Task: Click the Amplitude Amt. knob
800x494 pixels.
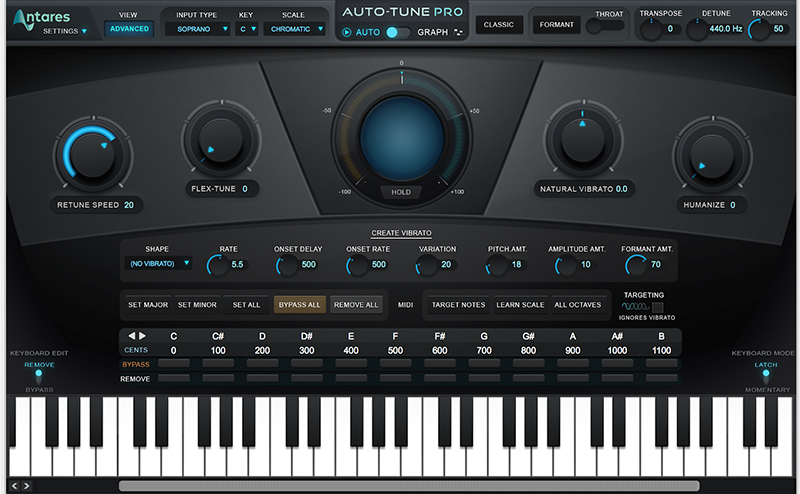Action: (x=566, y=265)
